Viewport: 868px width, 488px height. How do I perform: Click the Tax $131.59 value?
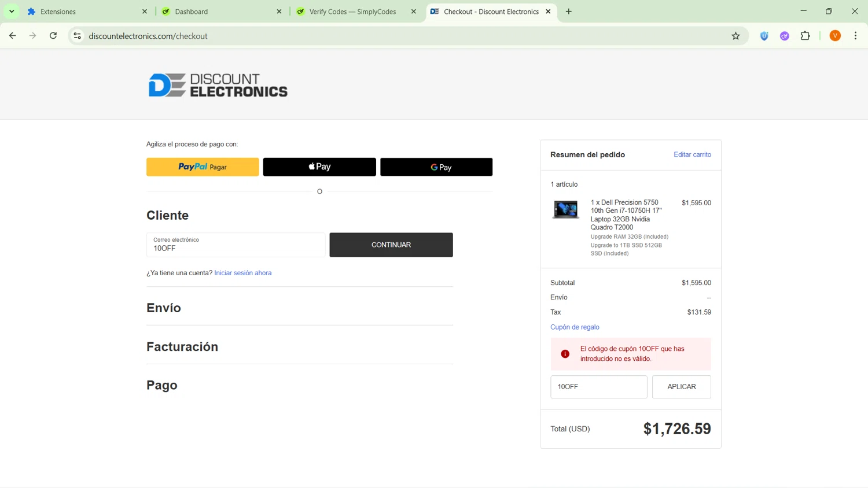699,312
